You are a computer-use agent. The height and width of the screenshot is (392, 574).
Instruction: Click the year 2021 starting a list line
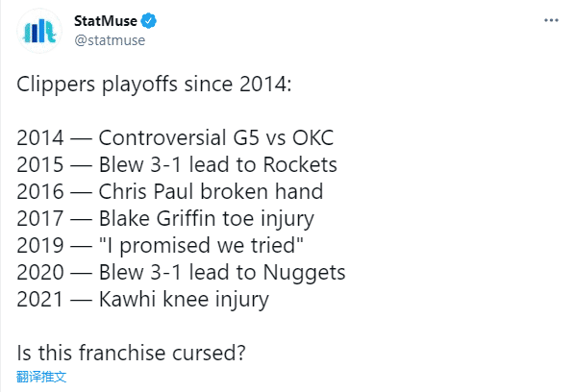[x=40, y=300]
